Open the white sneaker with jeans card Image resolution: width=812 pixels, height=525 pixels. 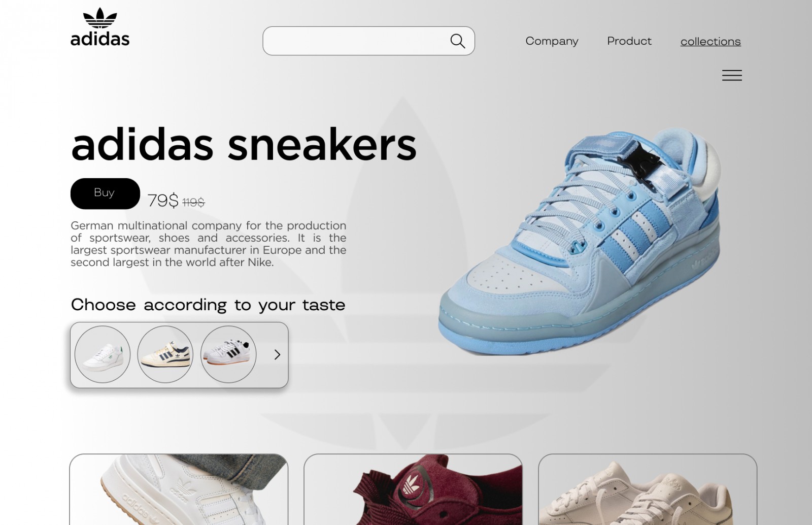[x=179, y=489]
